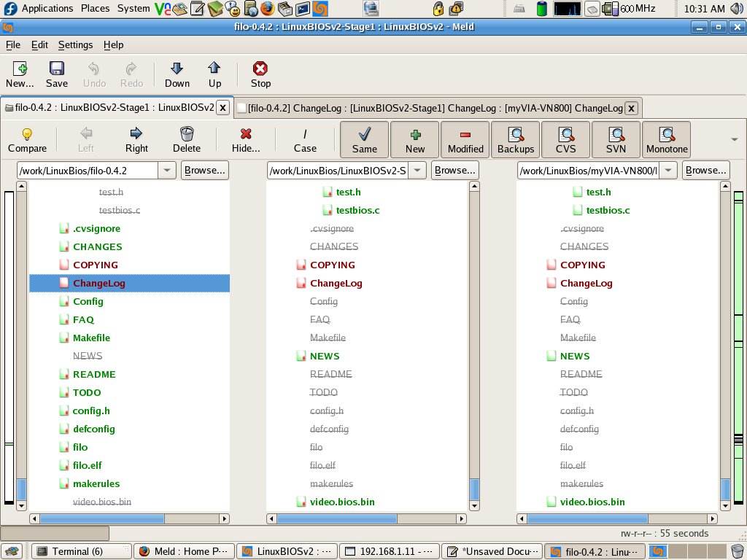Select video.bios.bin in the LinuxBIOSv2-Stage1 pane
The height and width of the screenshot is (560, 747).
click(x=342, y=502)
